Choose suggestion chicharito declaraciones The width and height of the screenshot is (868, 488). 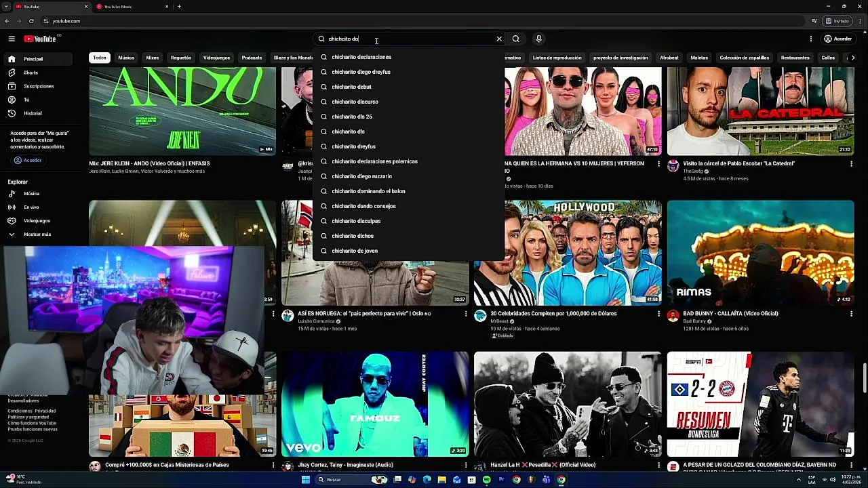409,57
